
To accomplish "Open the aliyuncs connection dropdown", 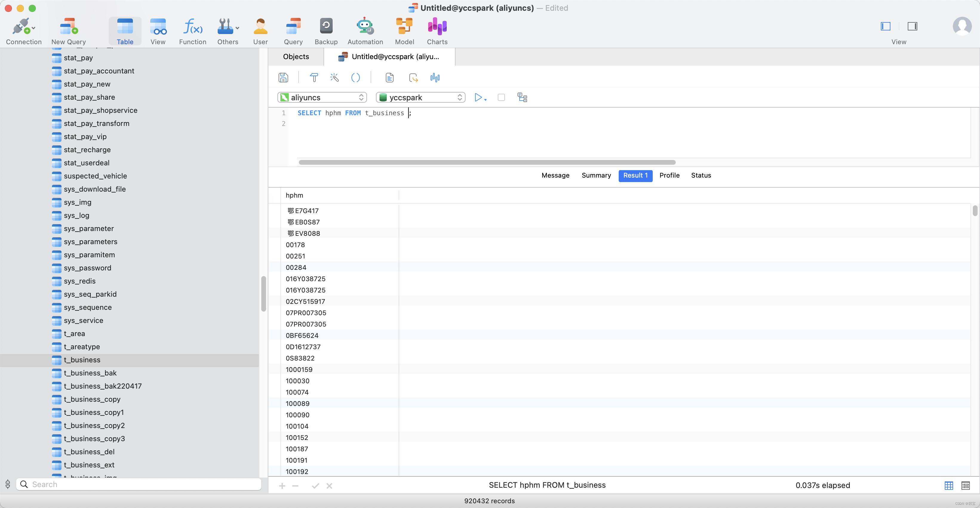I will (322, 97).
